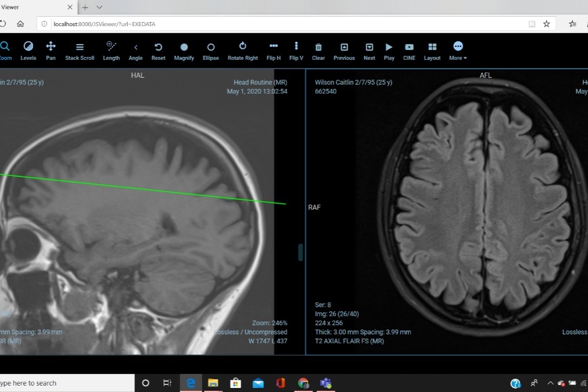Select the Levels tool

pos(28,51)
